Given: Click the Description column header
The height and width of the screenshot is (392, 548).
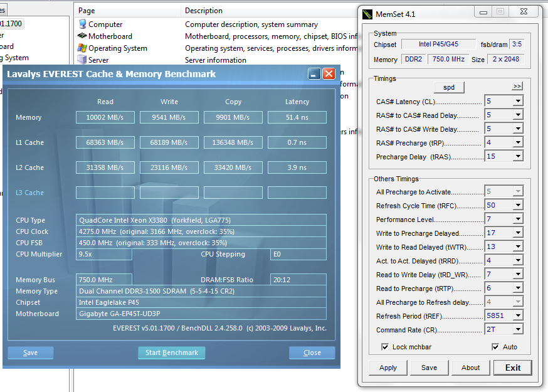Looking at the screenshot, I should (269, 11).
